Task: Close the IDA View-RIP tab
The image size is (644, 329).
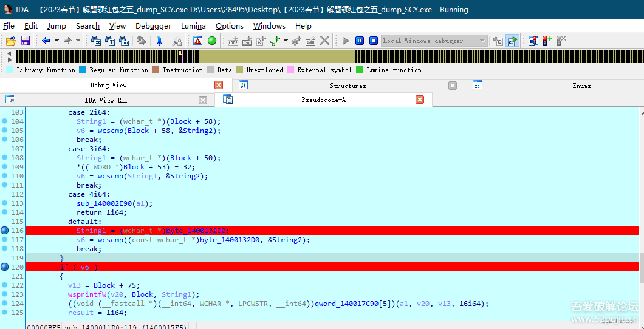Action: coord(203,100)
